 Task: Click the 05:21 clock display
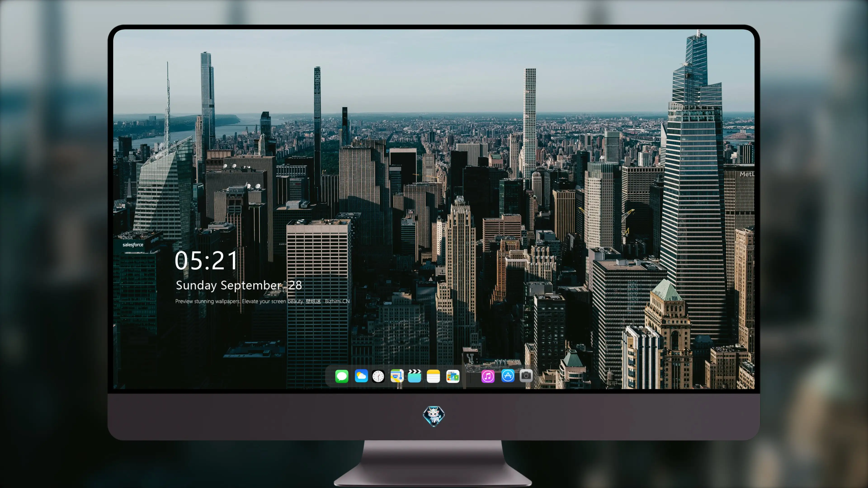(206, 260)
